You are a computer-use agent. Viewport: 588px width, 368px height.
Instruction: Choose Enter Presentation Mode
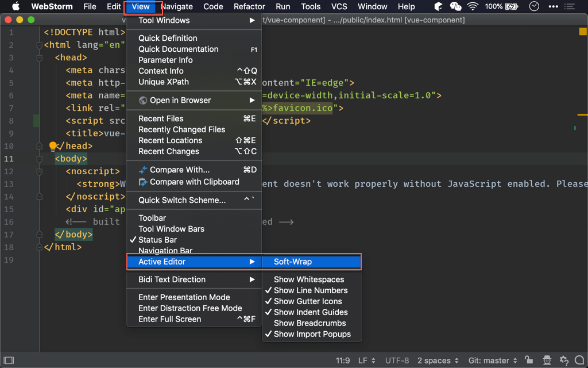coord(184,297)
